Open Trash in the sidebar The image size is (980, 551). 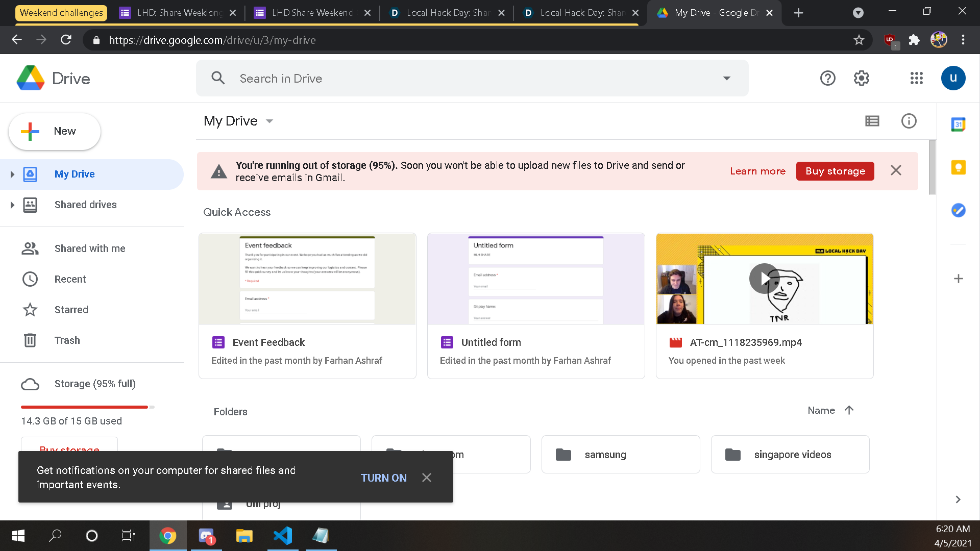pyautogui.click(x=67, y=340)
